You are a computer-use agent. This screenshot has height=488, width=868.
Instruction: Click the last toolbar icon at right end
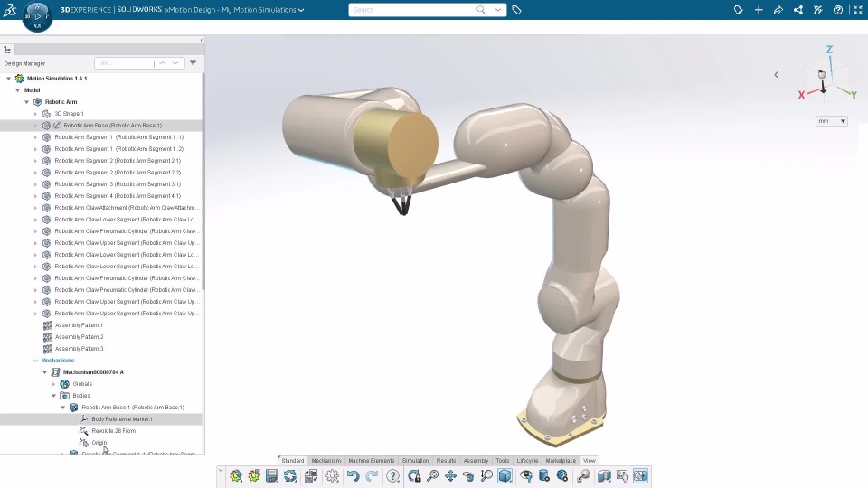640,476
